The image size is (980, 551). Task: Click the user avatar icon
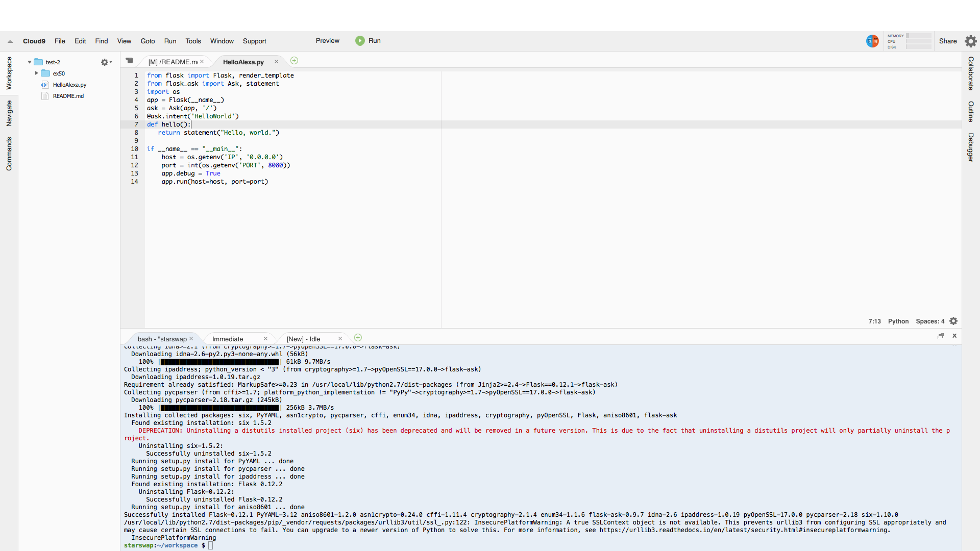pyautogui.click(x=872, y=41)
